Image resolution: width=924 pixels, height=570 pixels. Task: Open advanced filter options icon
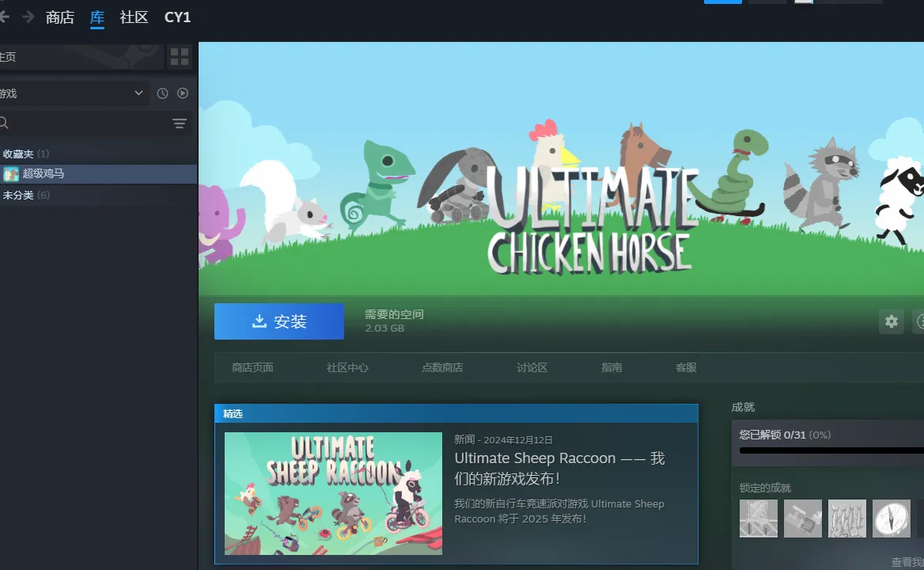(180, 123)
